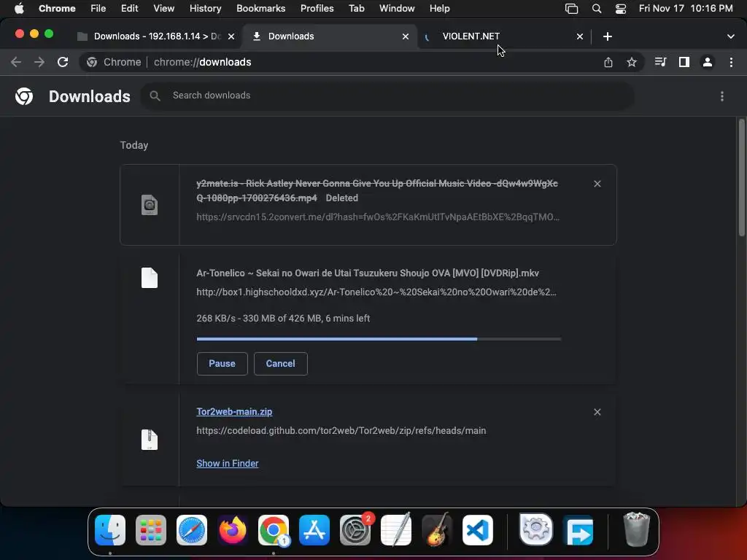Click the Ar-Tonelico download progress bar
This screenshot has height=560, width=747.
pyautogui.click(x=379, y=339)
